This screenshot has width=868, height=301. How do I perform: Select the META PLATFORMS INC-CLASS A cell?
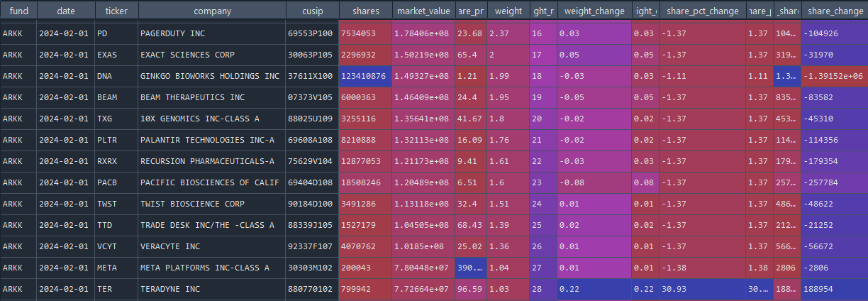tap(212, 268)
